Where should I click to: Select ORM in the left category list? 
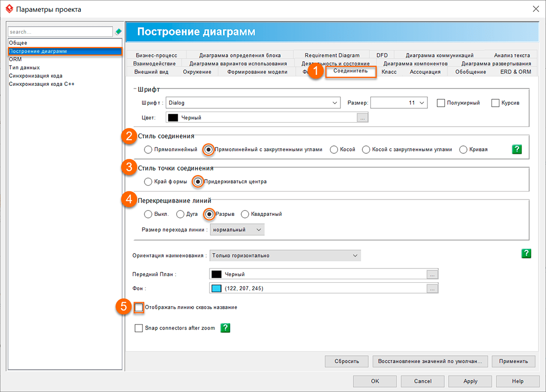tap(15, 60)
